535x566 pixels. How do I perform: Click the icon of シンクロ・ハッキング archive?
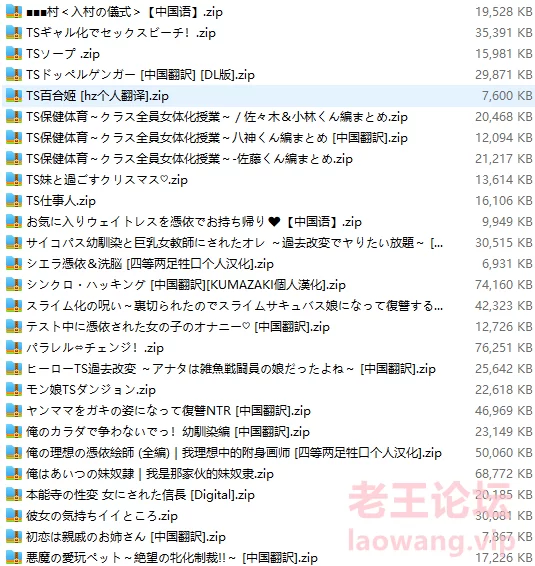(14, 284)
